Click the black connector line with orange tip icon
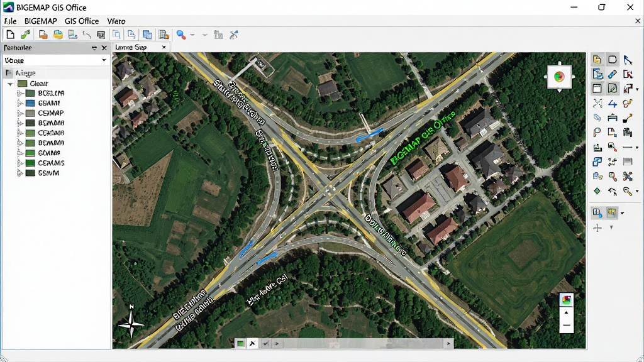The image size is (644, 362). click(x=628, y=118)
